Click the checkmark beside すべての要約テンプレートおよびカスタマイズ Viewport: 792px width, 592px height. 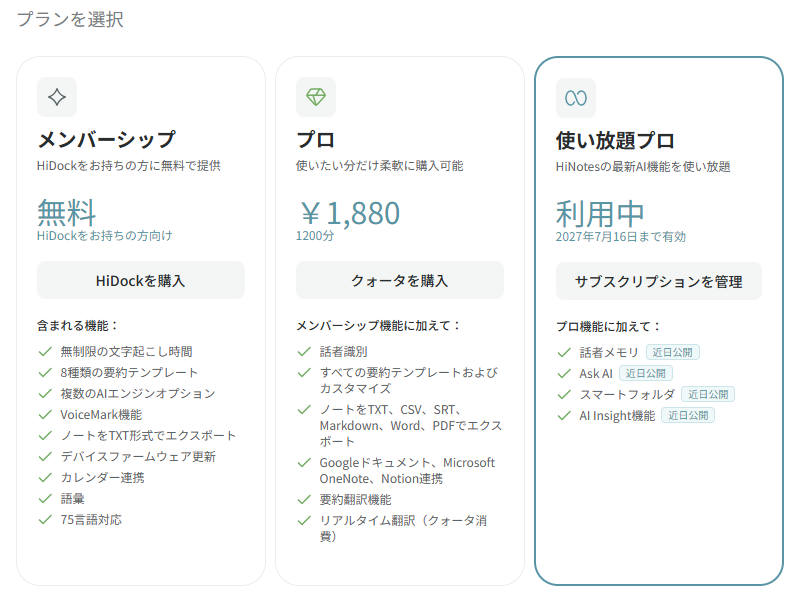(304, 373)
